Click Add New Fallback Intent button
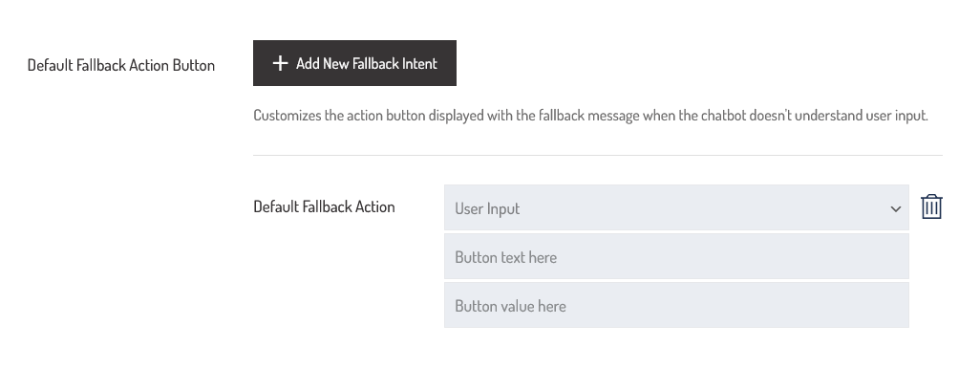 354,63
